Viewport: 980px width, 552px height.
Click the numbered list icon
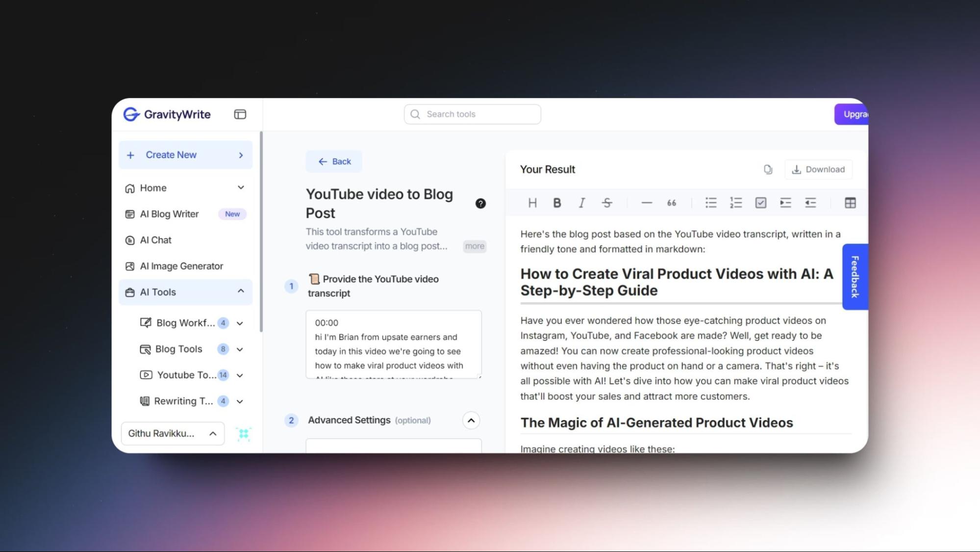click(735, 202)
